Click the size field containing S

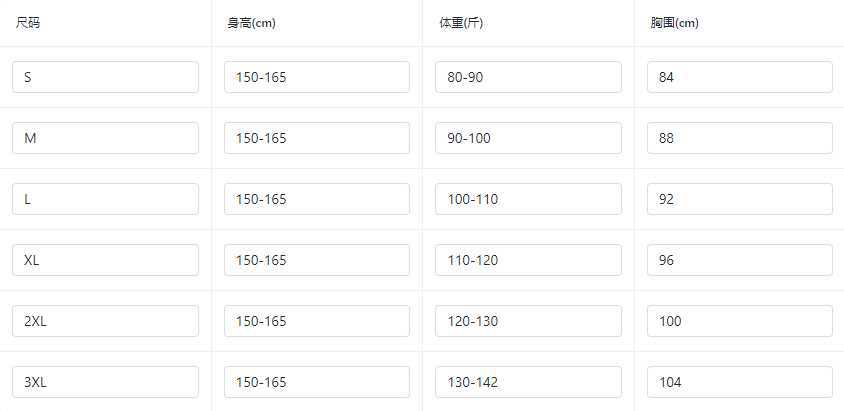105,77
